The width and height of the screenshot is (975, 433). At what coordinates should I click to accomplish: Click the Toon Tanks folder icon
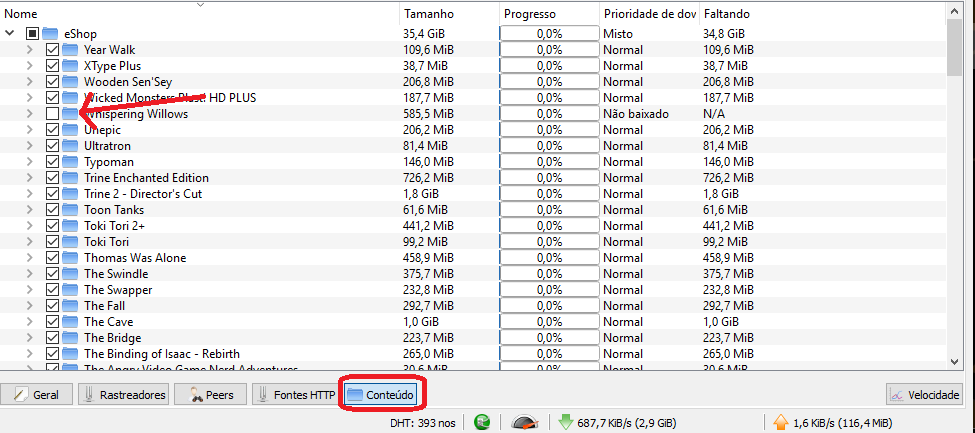70,210
